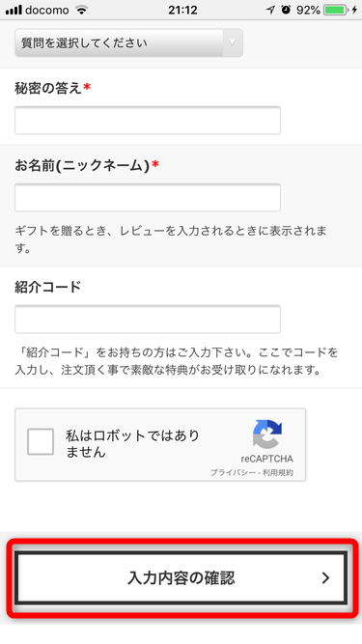Focus the 秘密の答え input field

(148, 121)
